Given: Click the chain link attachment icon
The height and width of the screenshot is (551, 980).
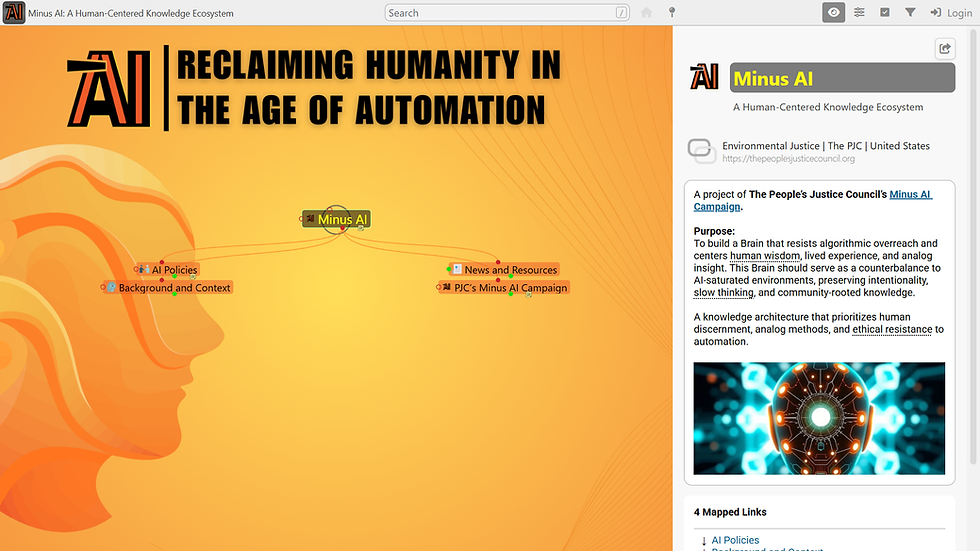Looking at the screenshot, I should 701,151.
